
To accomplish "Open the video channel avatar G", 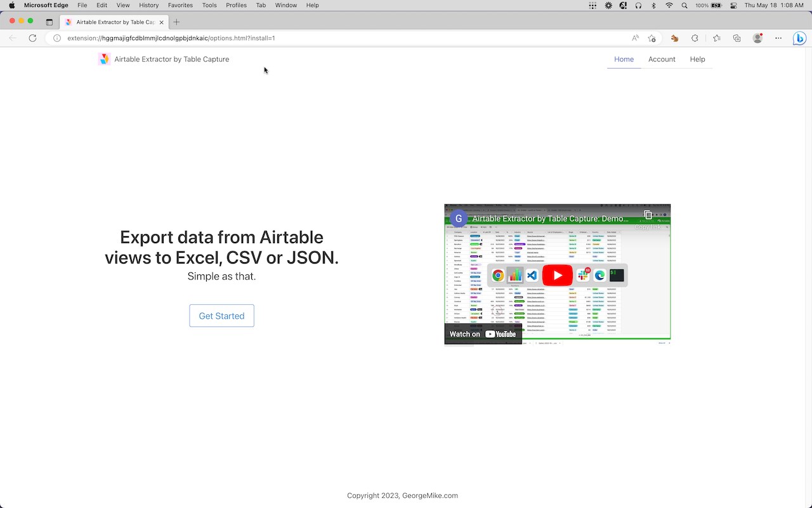I will [459, 218].
